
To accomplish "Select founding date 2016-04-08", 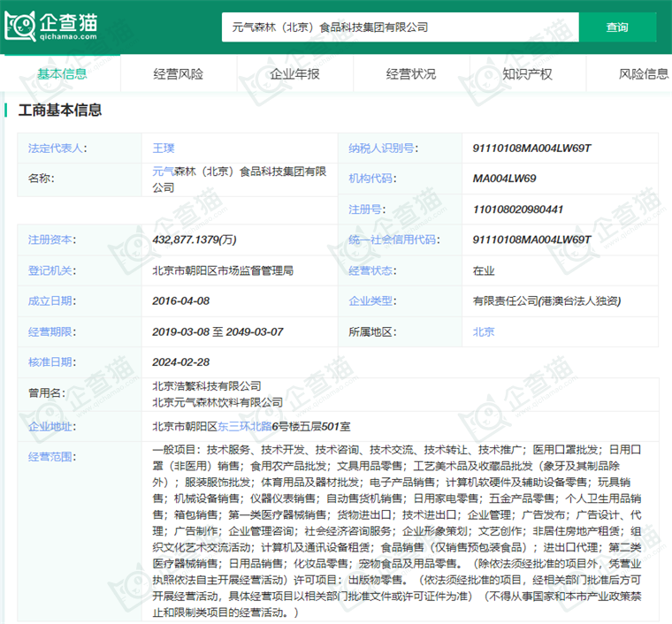I will pos(181,301).
